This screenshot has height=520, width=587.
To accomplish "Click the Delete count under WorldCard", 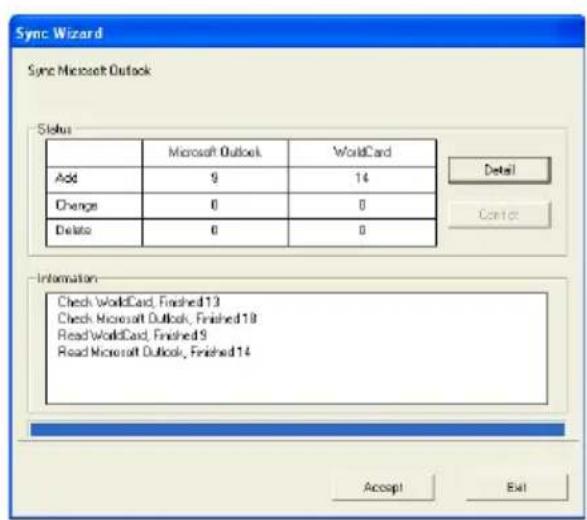I will click(362, 230).
